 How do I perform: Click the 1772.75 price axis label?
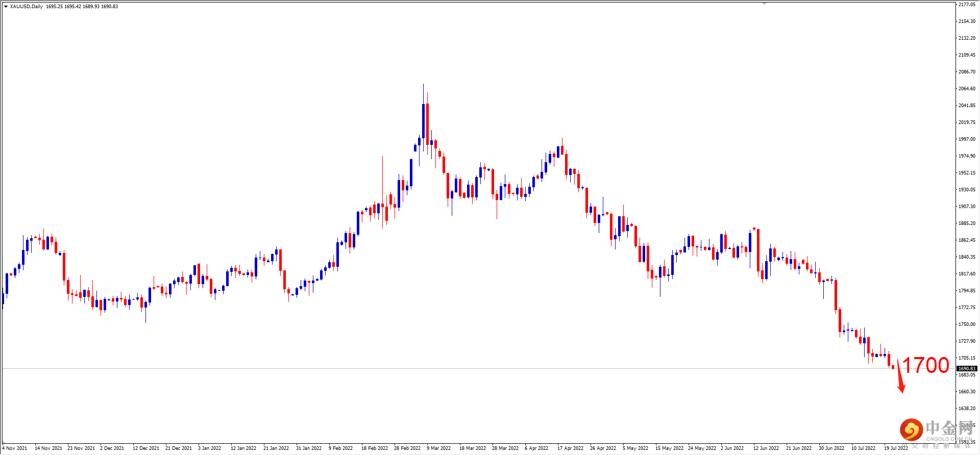coord(967,307)
